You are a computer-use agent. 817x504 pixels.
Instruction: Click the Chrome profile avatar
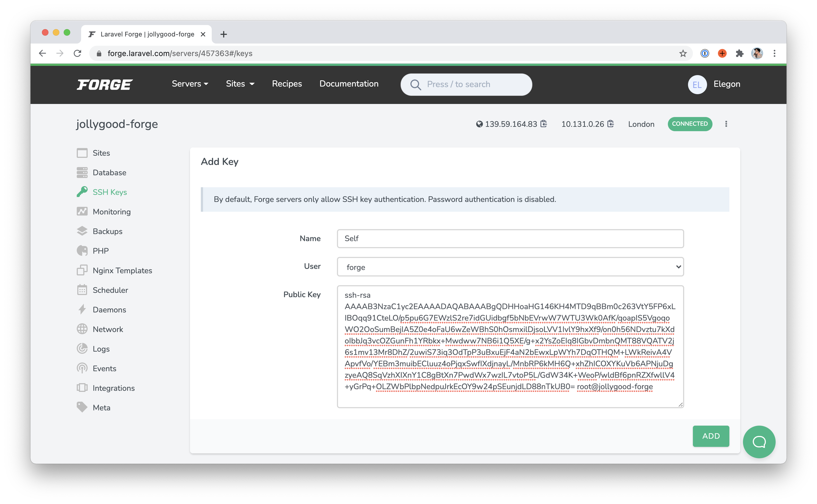pos(757,53)
